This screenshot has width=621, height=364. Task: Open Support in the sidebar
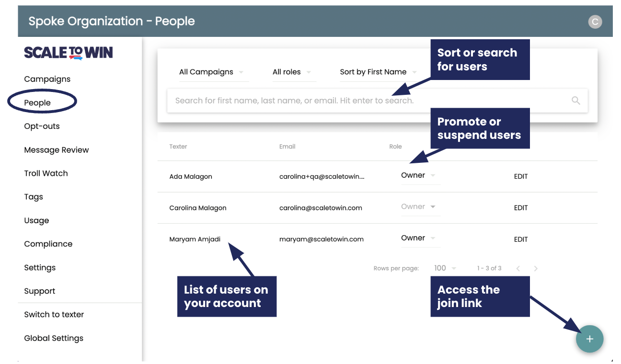[x=40, y=291]
